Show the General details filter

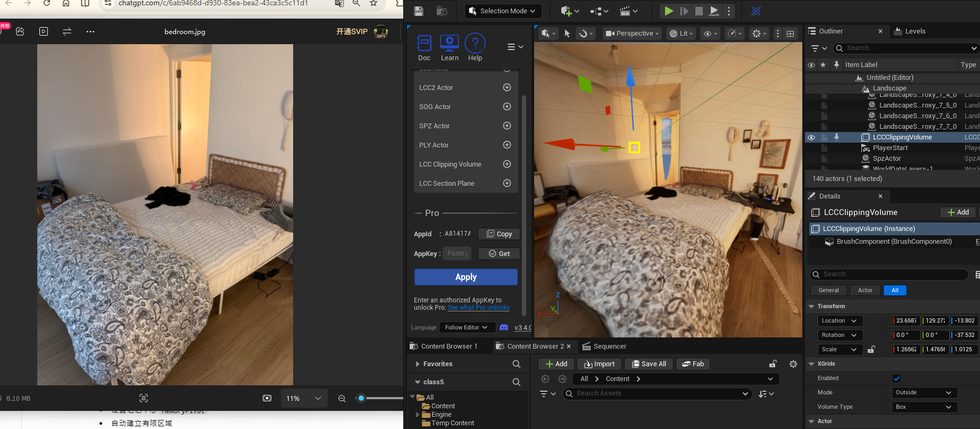coord(828,291)
